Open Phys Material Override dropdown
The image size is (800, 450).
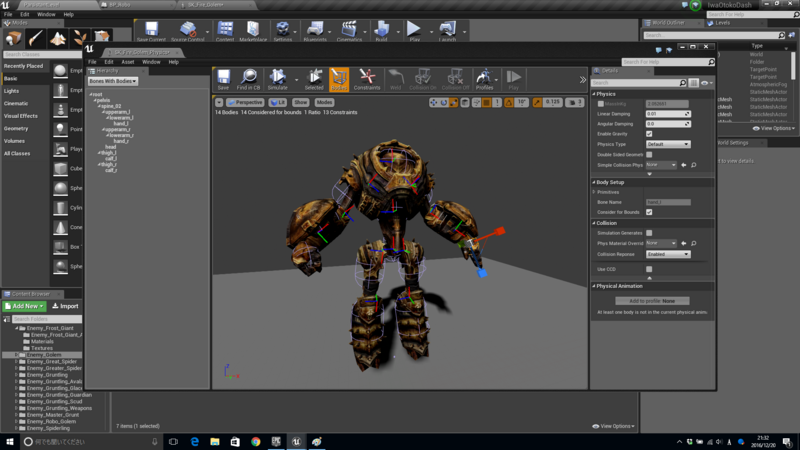(661, 243)
